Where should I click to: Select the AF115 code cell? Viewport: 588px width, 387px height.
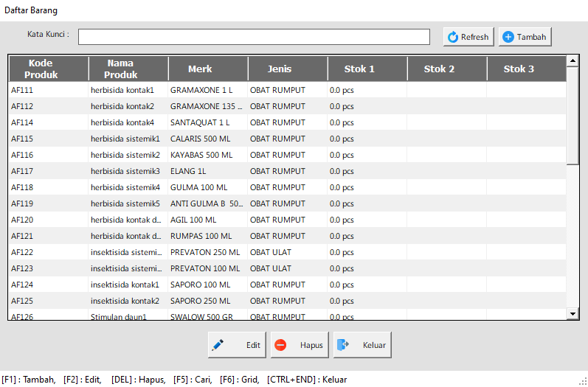click(x=49, y=139)
